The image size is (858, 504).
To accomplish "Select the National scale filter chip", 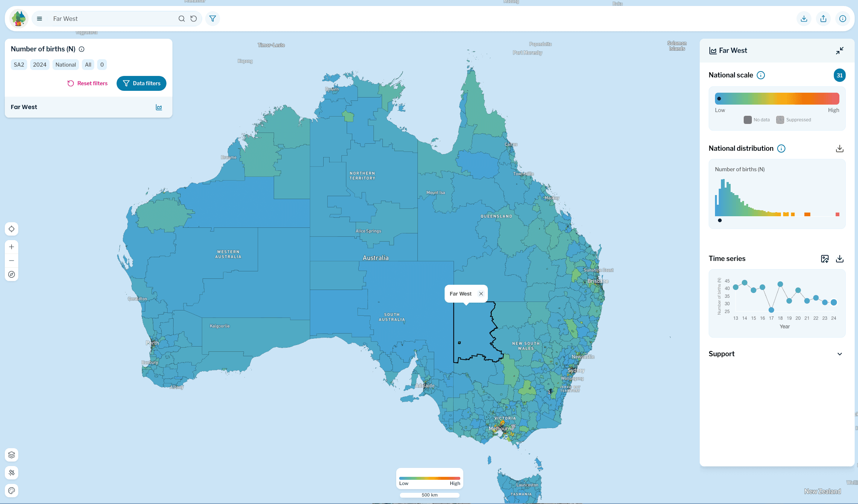I will (x=66, y=64).
